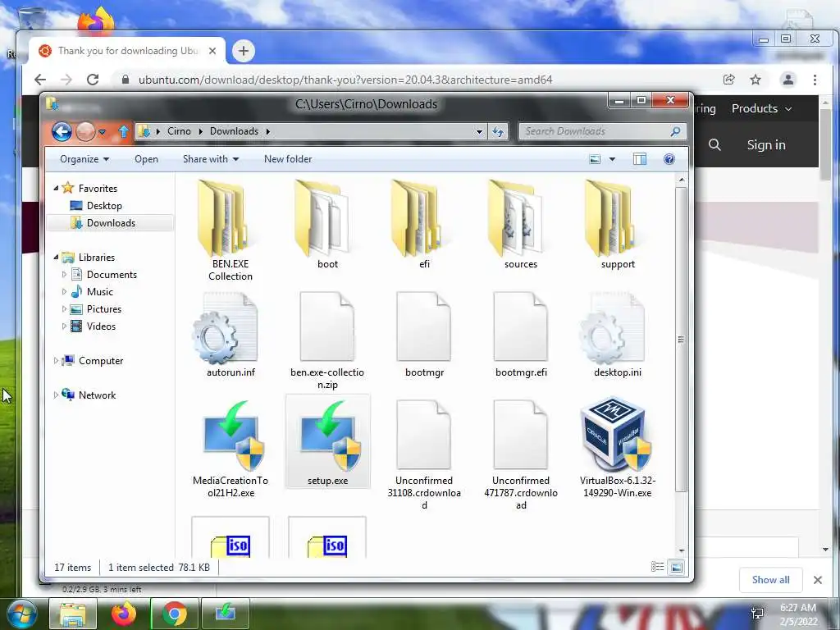Screen dimensions: 840x630
Task: Expand the Computer node
Action: (x=56, y=361)
